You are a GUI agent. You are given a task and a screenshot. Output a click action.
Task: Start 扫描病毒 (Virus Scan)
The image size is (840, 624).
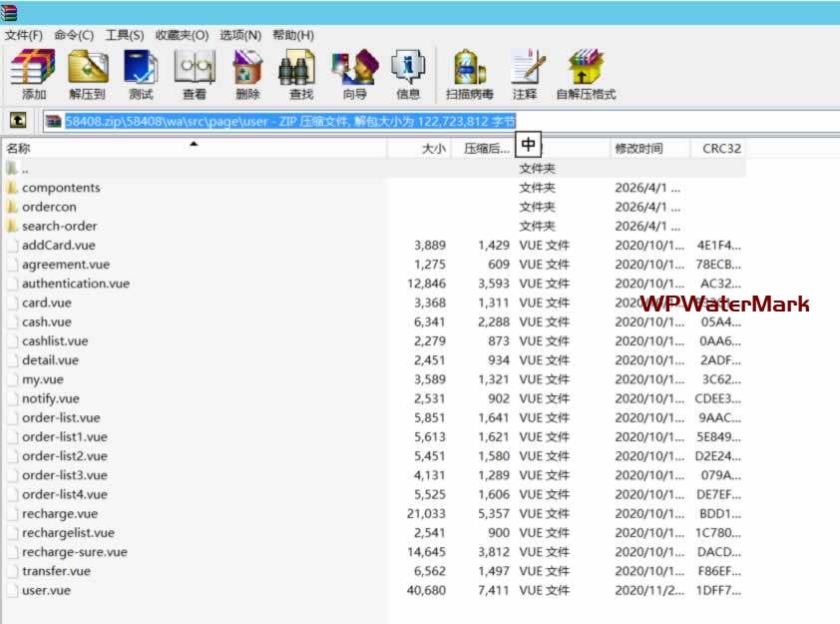pyautogui.click(x=470, y=74)
